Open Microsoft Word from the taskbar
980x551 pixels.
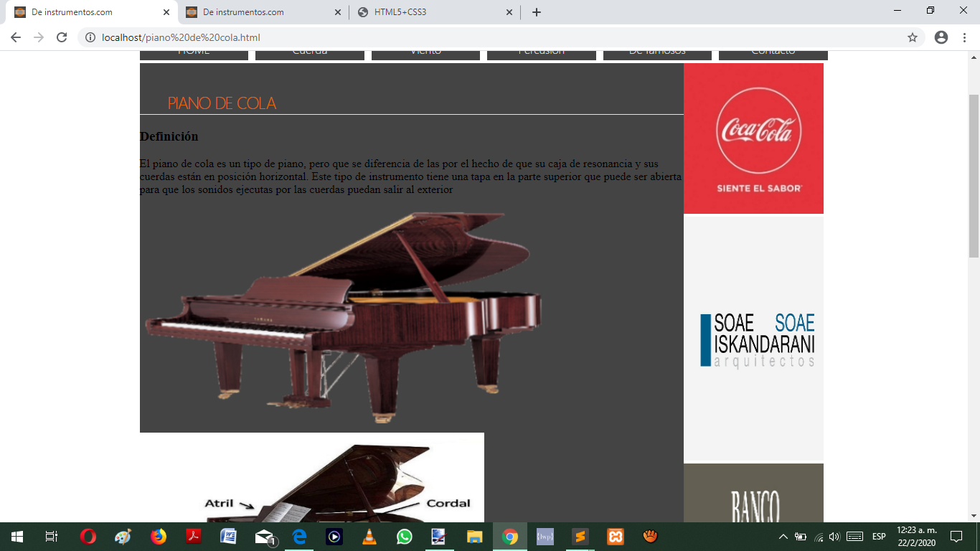click(x=228, y=537)
